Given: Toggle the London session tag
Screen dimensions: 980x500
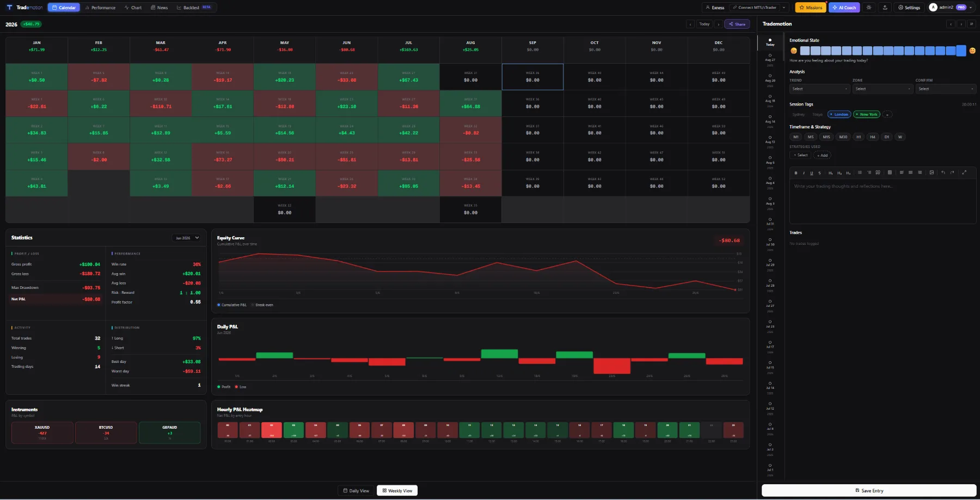Looking at the screenshot, I should pos(839,114).
